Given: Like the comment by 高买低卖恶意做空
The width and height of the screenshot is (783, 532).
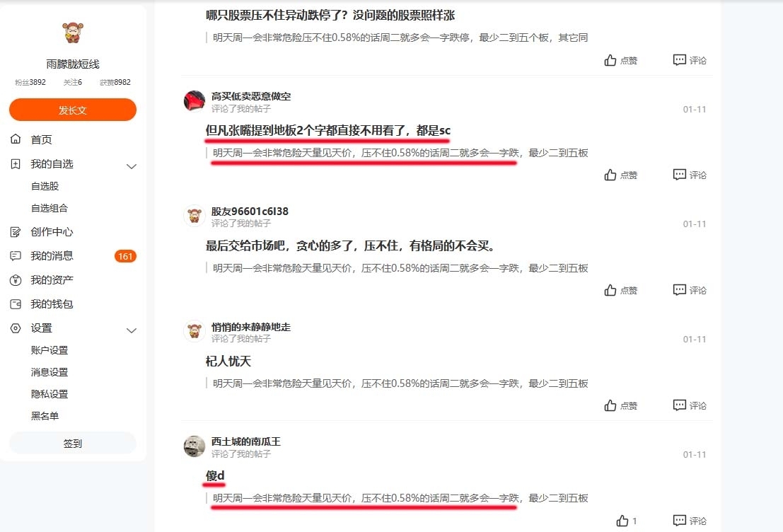Looking at the screenshot, I should (x=610, y=175).
